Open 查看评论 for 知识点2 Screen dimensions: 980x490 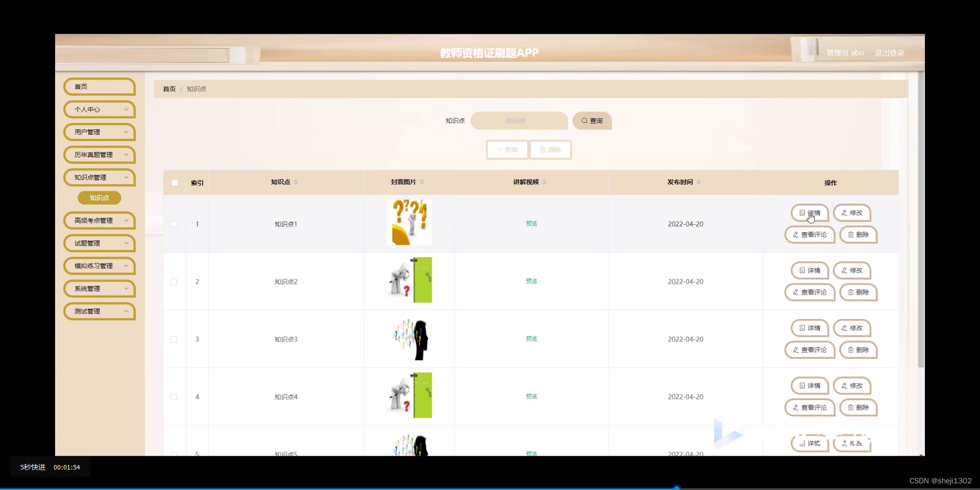(x=809, y=292)
